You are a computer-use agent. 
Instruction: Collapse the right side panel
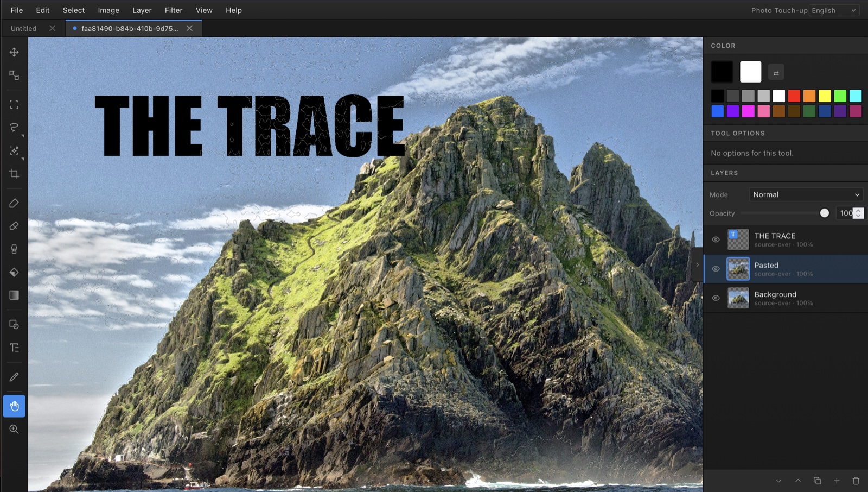point(697,265)
